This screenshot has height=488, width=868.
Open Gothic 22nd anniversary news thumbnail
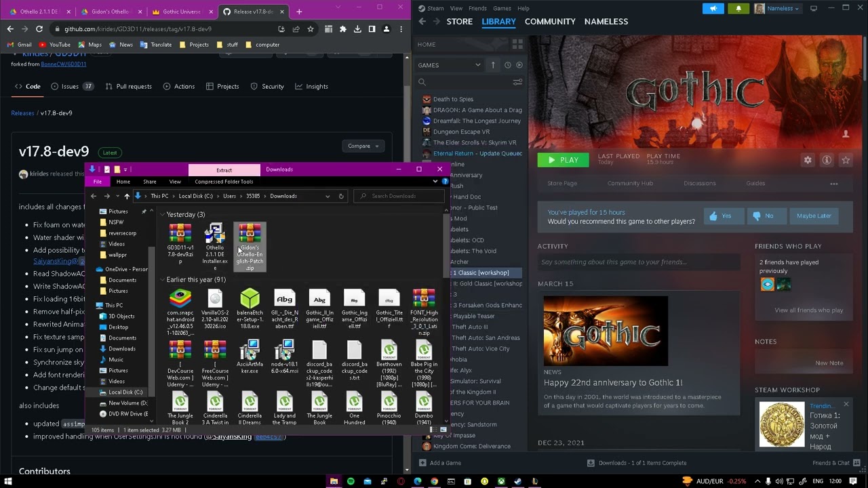point(606,330)
